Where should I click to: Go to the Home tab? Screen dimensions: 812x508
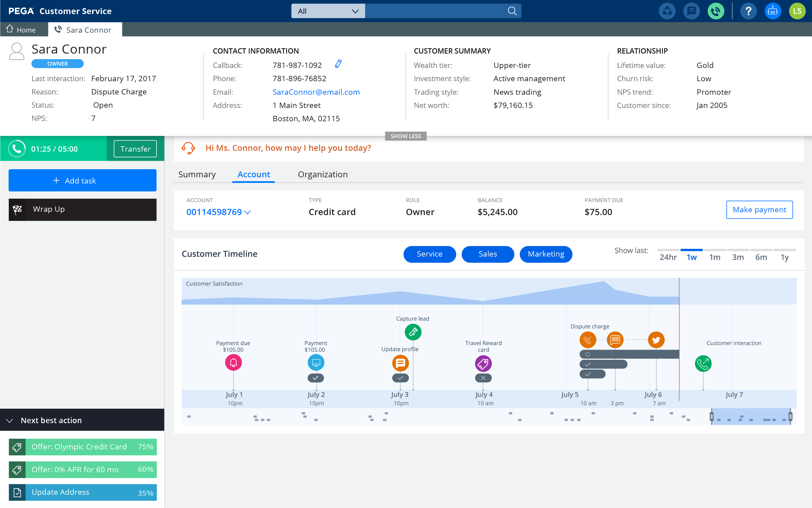click(x=22, y=30)
